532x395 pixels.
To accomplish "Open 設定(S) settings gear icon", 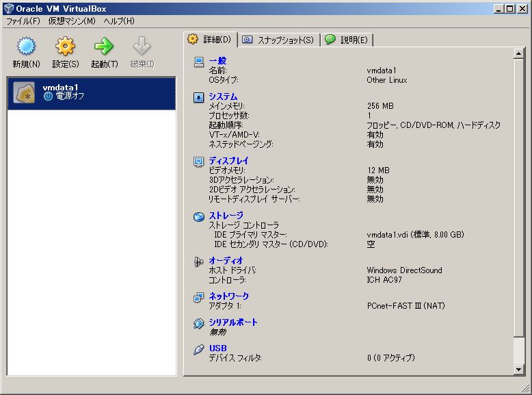I will pyautogui.click(x=65, y=46).
